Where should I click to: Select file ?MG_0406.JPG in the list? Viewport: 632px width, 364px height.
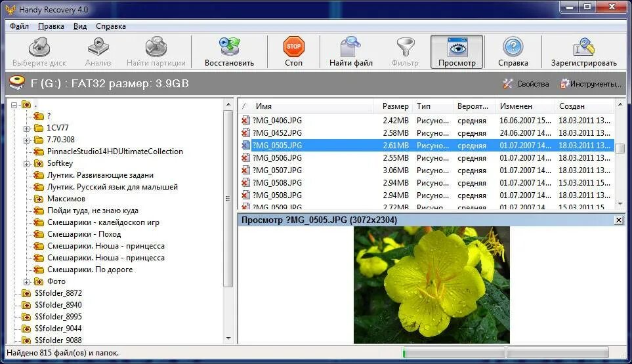(278, 121)
